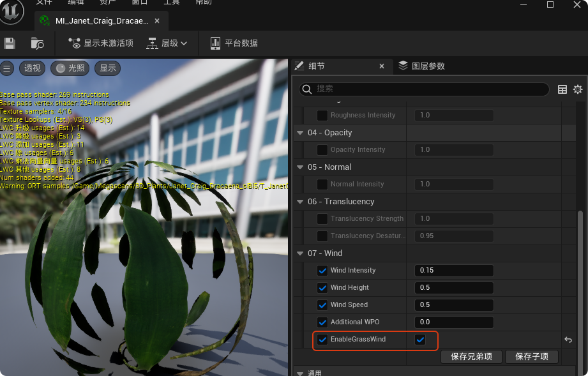This screenshot has height=376, width=588.
Task: Enable the Normal Intensity override checkbox
Action: pos(322,184)
